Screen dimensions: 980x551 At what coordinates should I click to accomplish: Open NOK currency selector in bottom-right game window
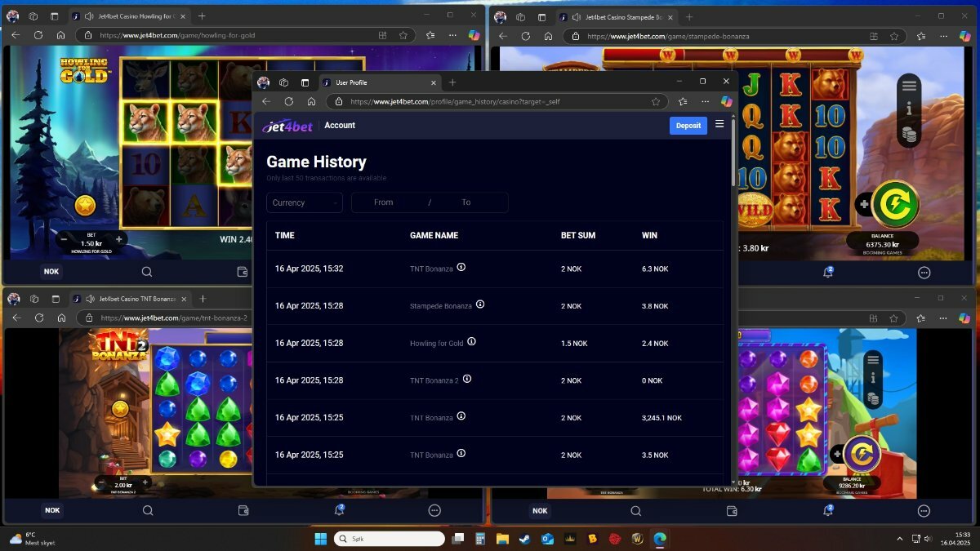pos(540,511)
